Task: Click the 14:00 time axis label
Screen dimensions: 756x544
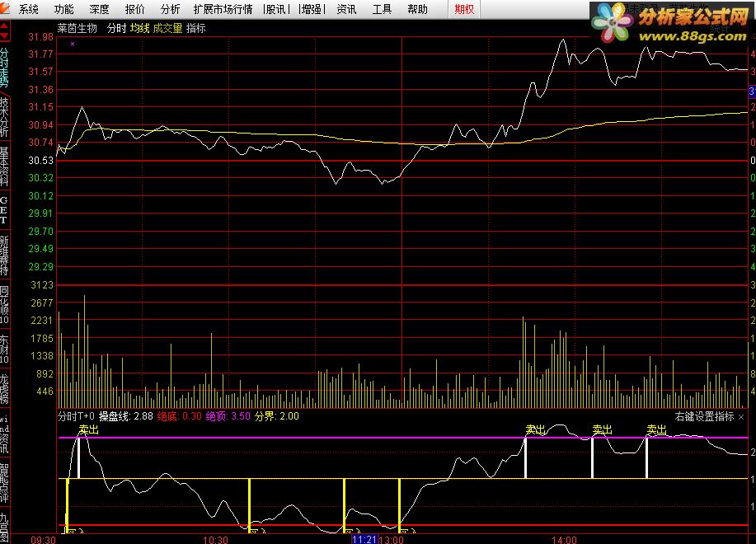Action: tap(564, 540)
